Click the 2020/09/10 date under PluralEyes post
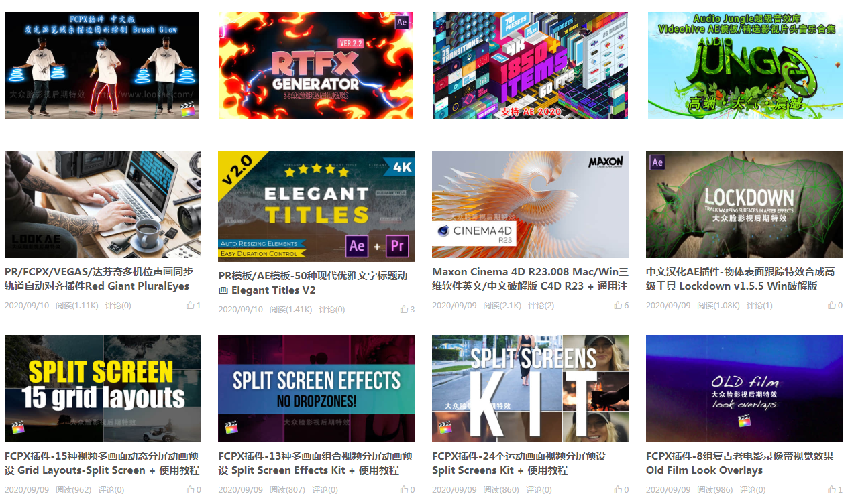 (27, 306)
